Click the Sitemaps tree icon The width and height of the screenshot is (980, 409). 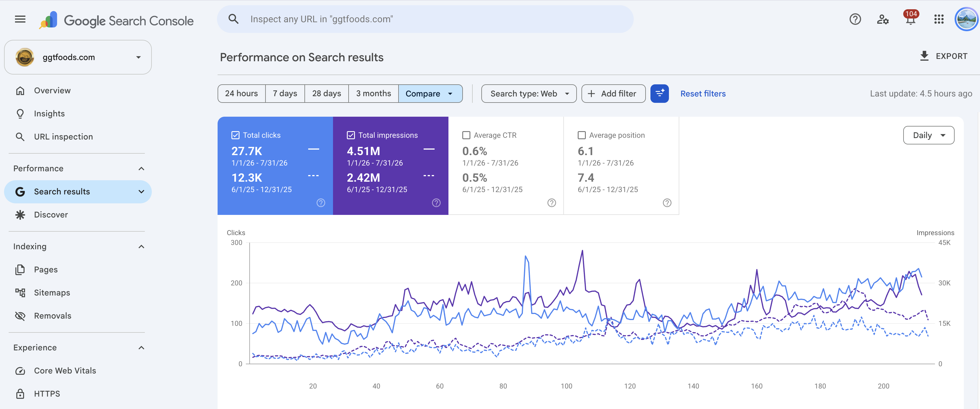[20, 293]
